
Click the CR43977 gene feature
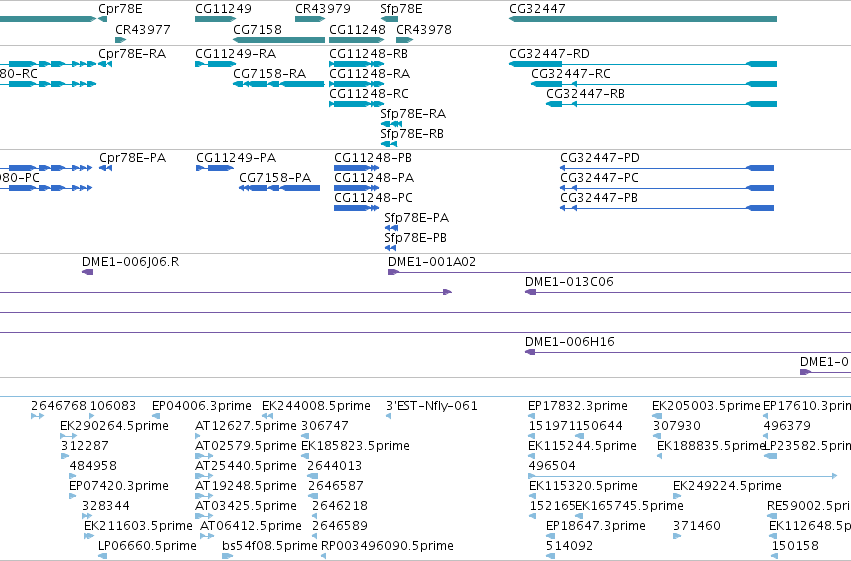pos(120,40)
